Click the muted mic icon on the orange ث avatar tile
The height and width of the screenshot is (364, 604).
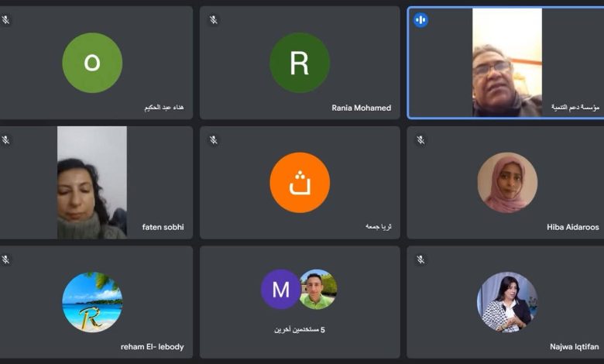click(214, 140)
